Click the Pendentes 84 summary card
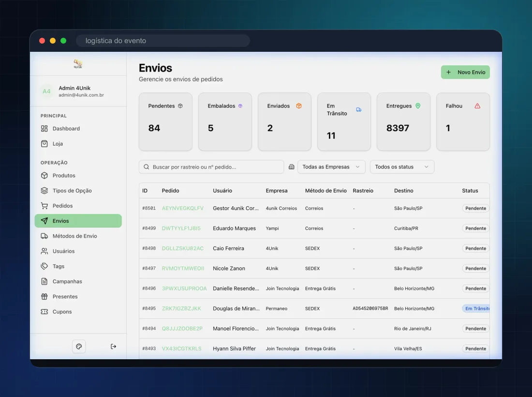 pos(165,122)
